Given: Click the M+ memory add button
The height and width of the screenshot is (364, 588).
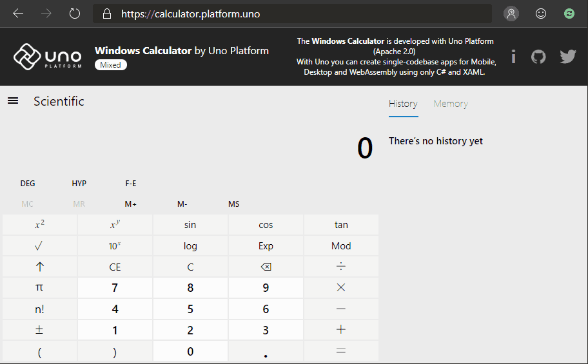Looking at the screenshot, I should 130,204.
